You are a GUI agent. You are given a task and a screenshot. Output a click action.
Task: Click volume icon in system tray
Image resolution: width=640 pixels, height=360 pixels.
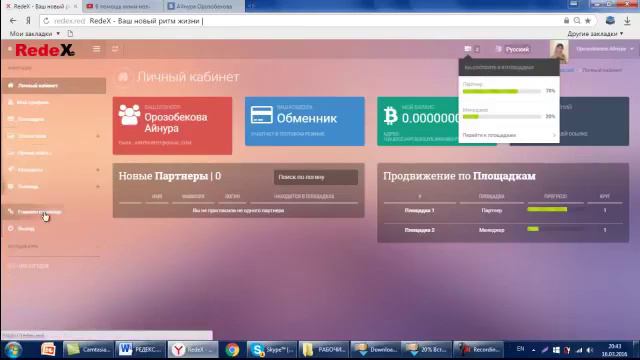coord(590,350)
